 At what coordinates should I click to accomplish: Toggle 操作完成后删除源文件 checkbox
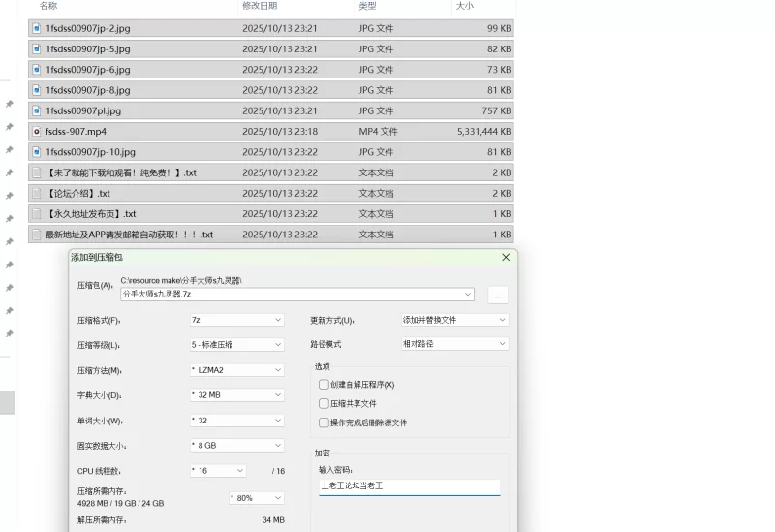click(324, 422)
